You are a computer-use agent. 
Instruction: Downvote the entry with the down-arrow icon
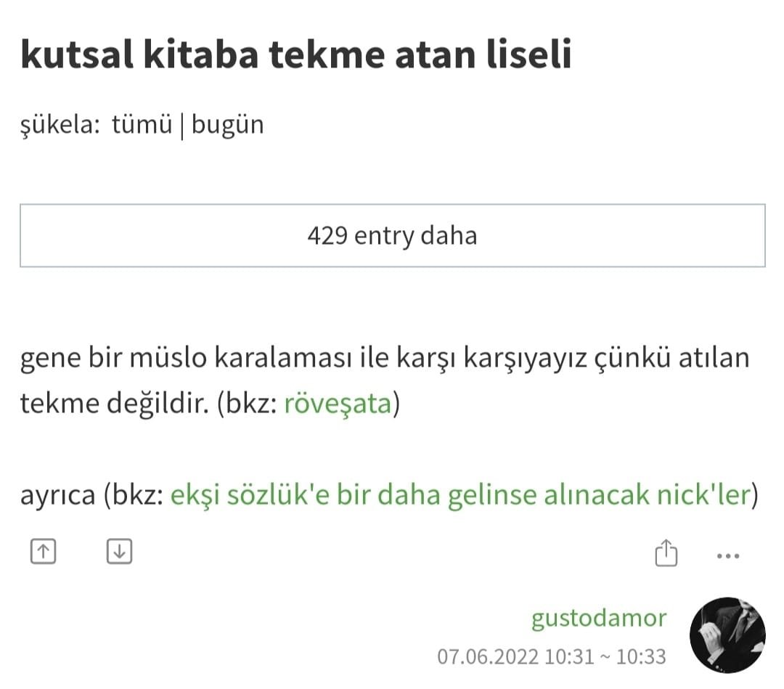pos(119,553)
